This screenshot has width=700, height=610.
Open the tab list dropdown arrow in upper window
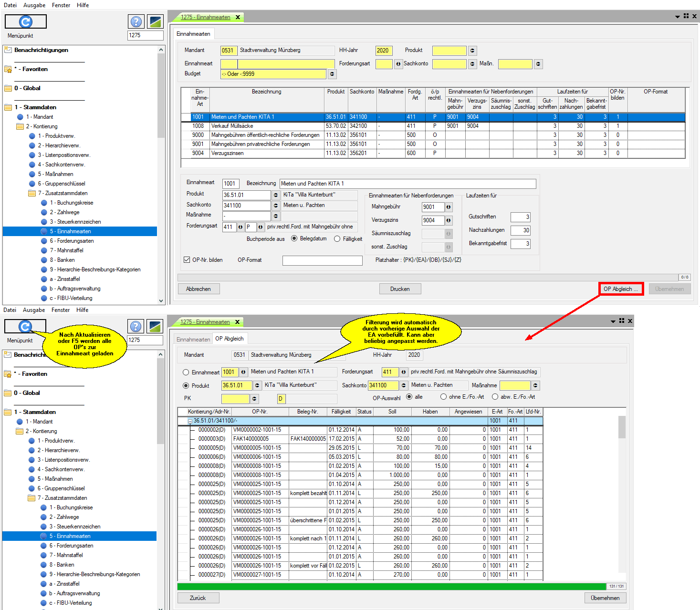(x=677, y=17)
